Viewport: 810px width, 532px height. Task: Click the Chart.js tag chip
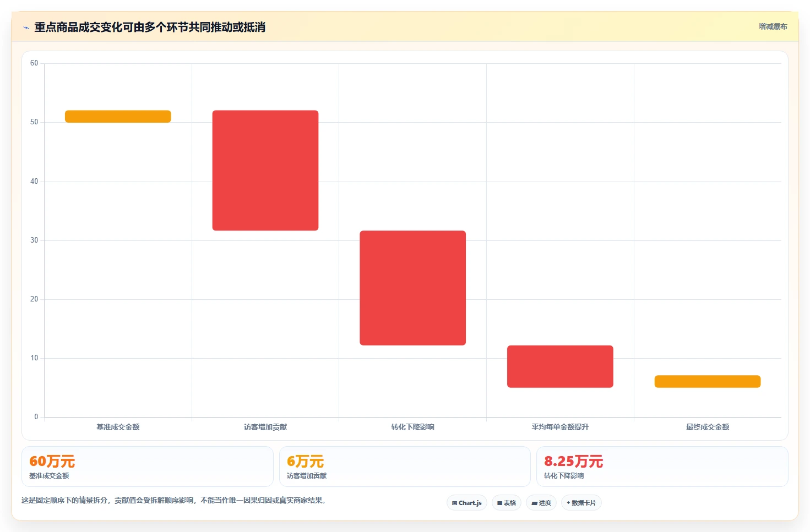click(x=466, y=503)
